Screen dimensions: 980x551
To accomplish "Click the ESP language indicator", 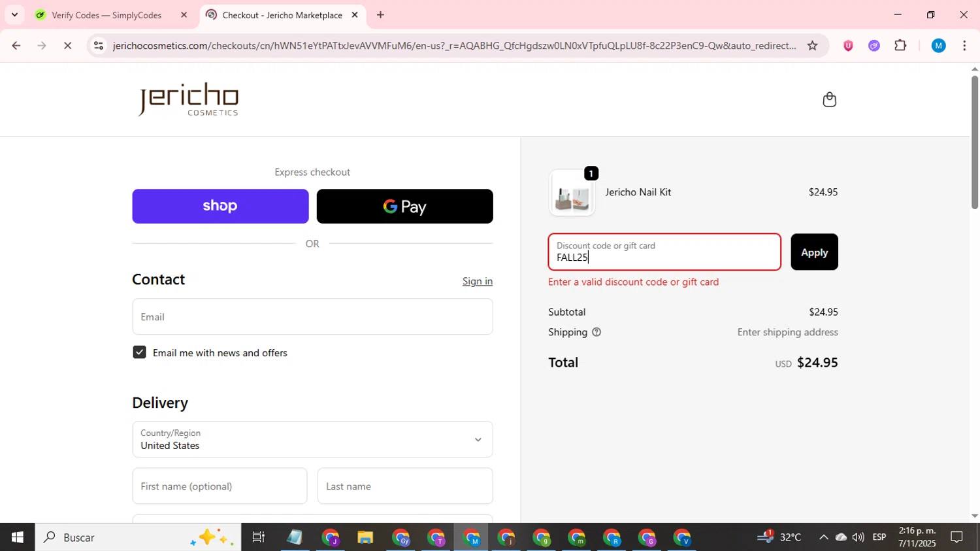I will [879, 537].
